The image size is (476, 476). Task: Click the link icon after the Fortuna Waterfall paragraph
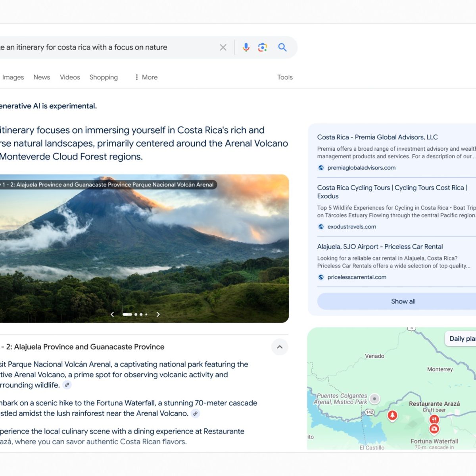coord(195,413)
